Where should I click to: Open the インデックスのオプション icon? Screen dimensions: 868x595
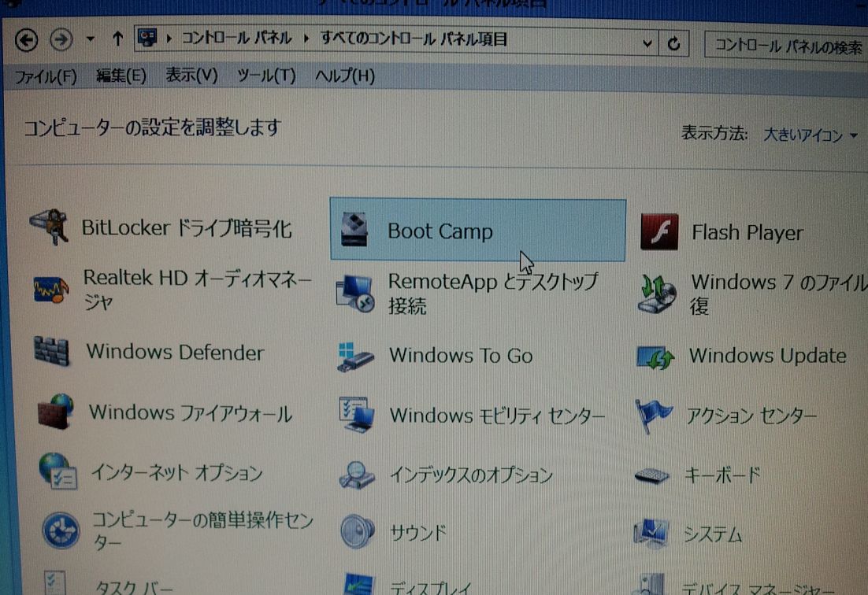[x=357, y=475]
